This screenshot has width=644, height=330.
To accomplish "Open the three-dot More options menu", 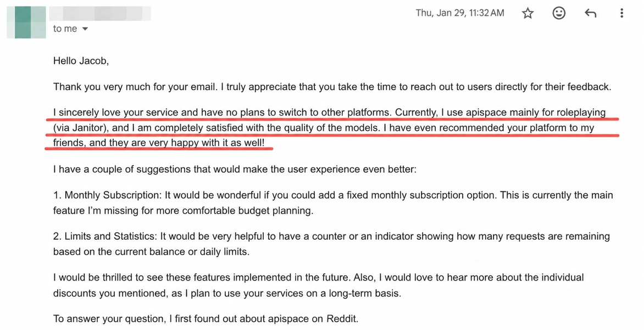I will point(621,13).
